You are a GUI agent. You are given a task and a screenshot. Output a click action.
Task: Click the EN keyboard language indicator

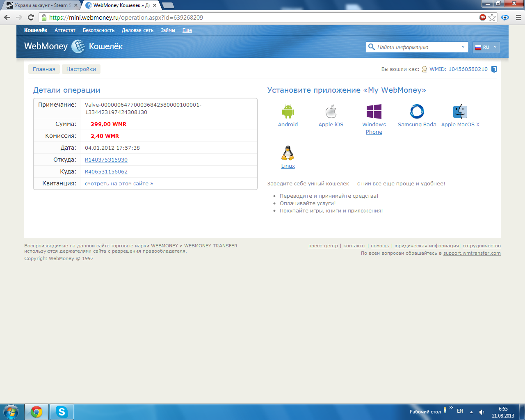pos(460,411)
